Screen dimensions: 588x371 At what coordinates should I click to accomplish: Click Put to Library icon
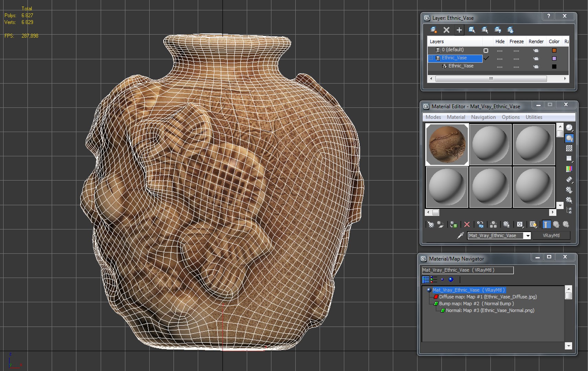507,224
